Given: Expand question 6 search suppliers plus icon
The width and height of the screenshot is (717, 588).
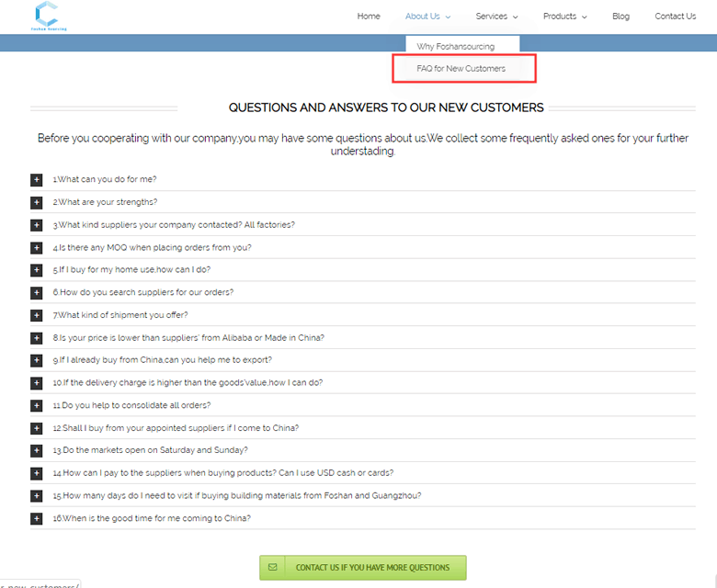Looking at the screenshot, I should point(37,293).
